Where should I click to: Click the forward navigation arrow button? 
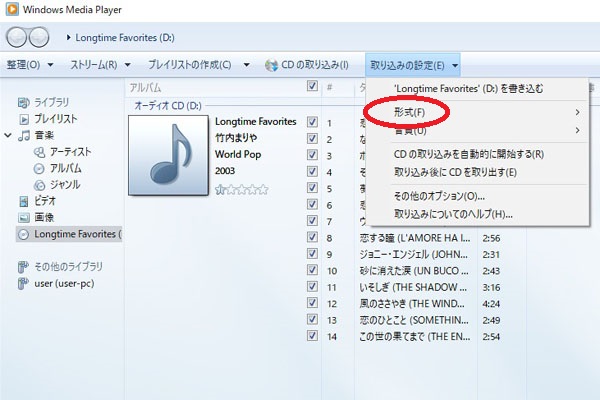tap(39, 38)
